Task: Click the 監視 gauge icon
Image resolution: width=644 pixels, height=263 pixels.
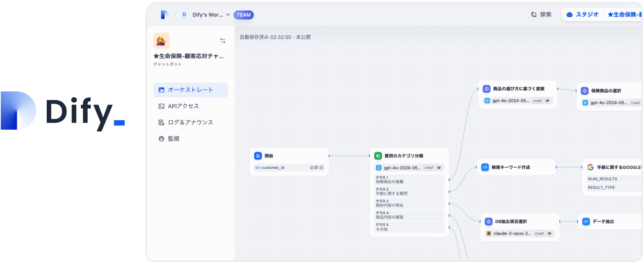Action: pyautogui.click(x=161, y=139)
